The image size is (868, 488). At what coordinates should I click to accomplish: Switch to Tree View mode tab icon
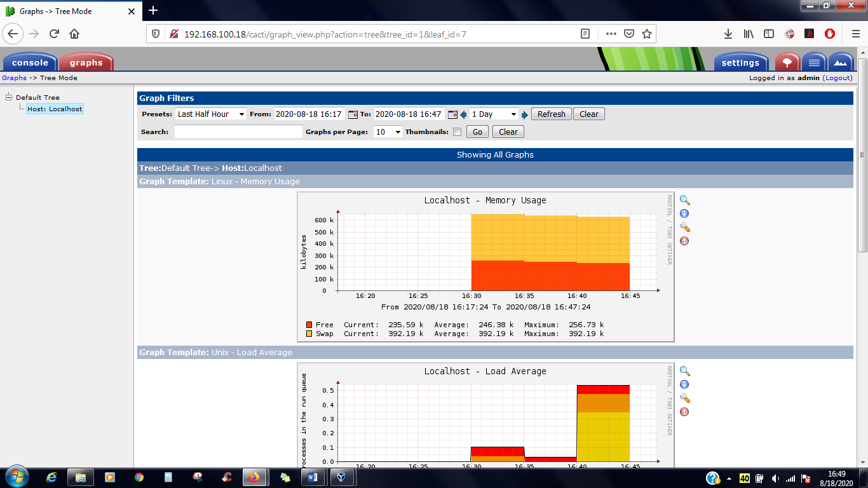pos(787,62)
